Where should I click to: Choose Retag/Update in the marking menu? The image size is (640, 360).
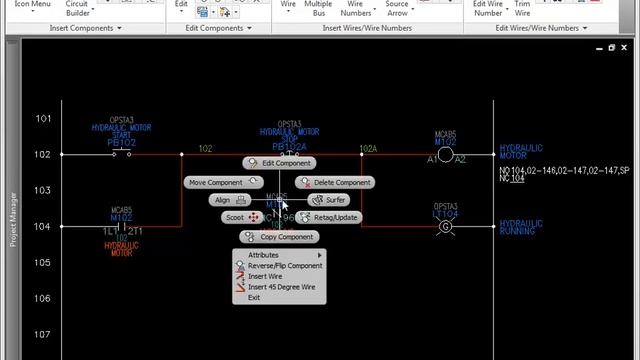[x=329, y=218]
